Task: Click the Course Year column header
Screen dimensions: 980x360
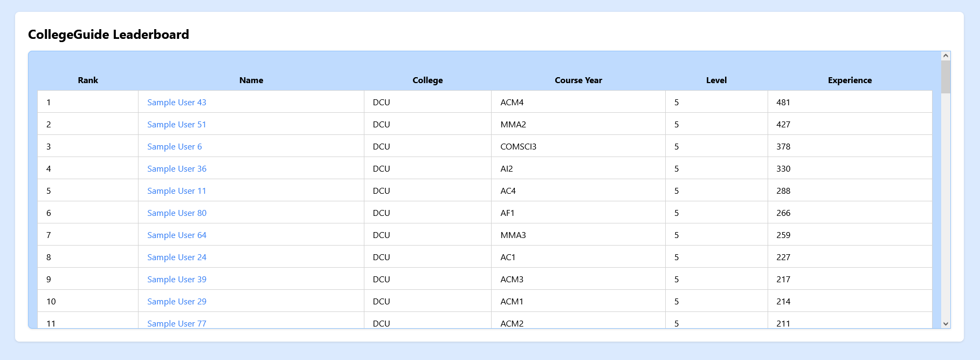Action: [578, 80]
